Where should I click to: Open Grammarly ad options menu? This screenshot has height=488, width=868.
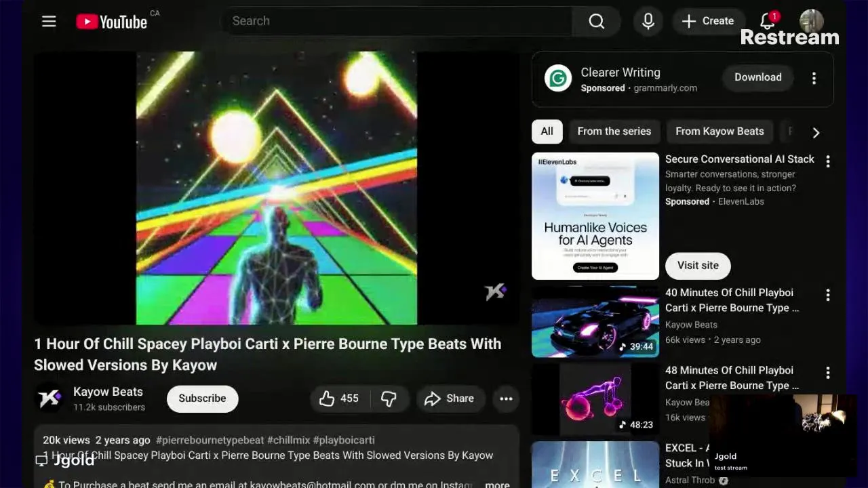(x=814, y=78)
